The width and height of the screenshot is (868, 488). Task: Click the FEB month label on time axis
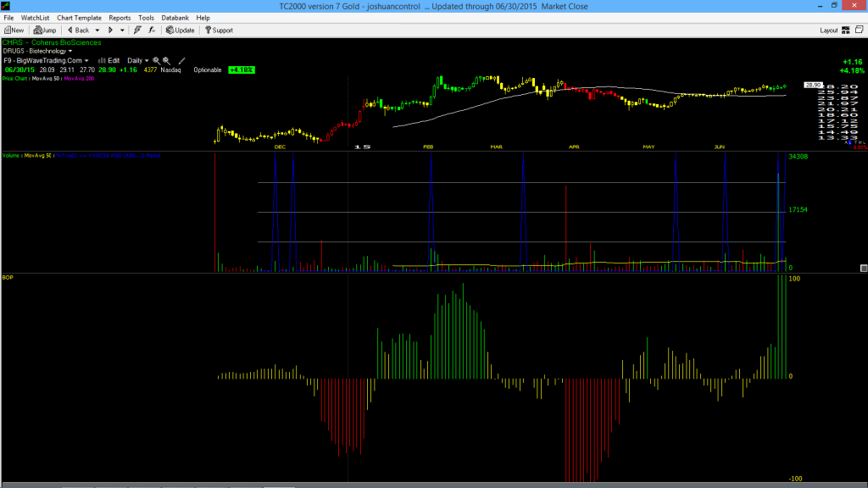pos(428,147)
